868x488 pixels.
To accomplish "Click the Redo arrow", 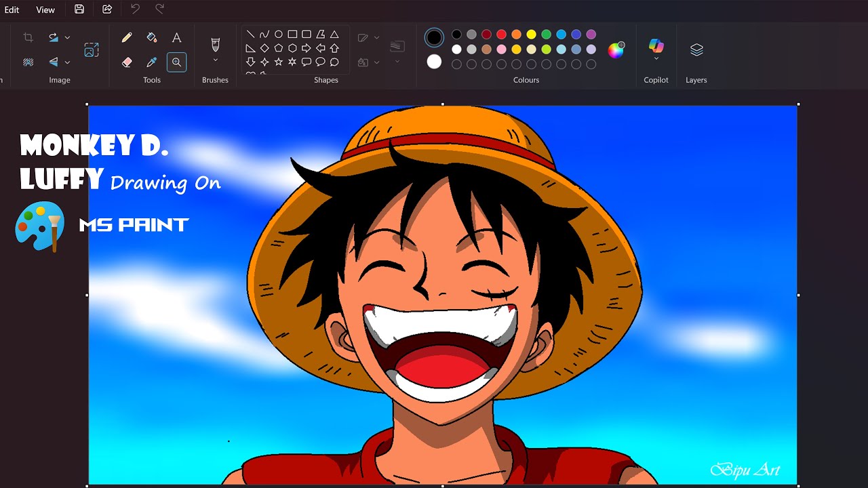I will (x=159, y=9).
